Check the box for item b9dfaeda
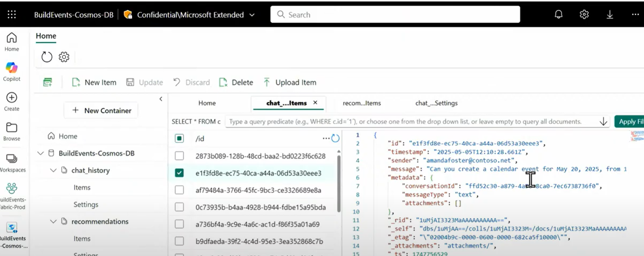Viewport: 644px width, 256px height. click(x=179, y=241)
